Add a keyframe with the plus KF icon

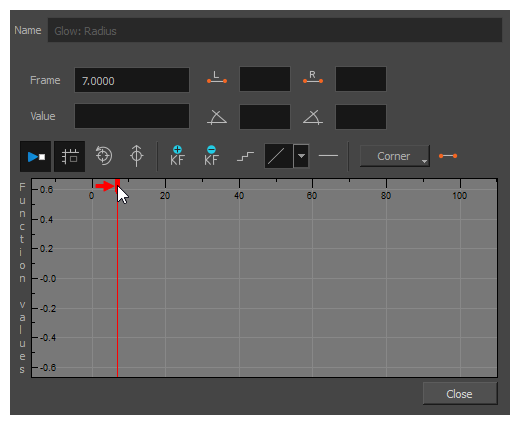pos(177,156)
